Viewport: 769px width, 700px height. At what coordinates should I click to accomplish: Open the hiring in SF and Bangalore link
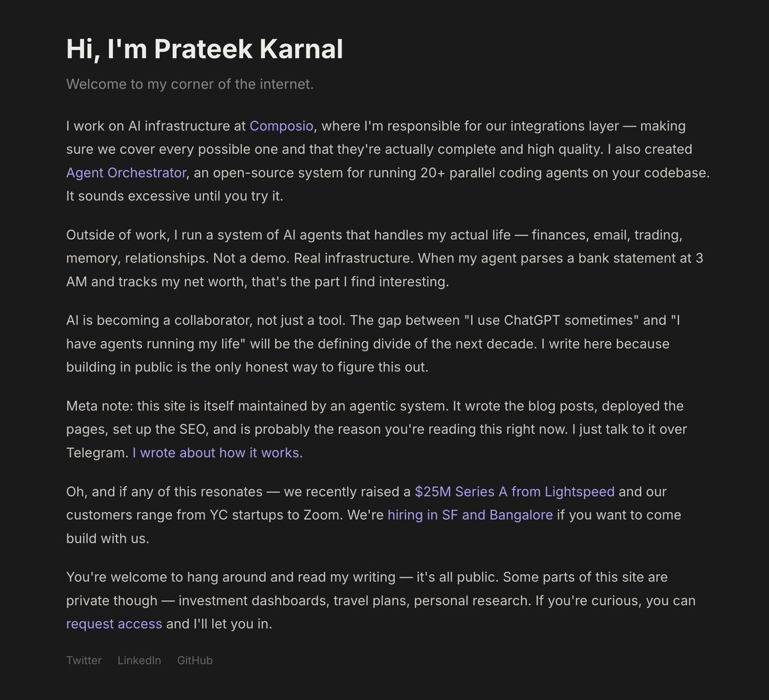470,516
